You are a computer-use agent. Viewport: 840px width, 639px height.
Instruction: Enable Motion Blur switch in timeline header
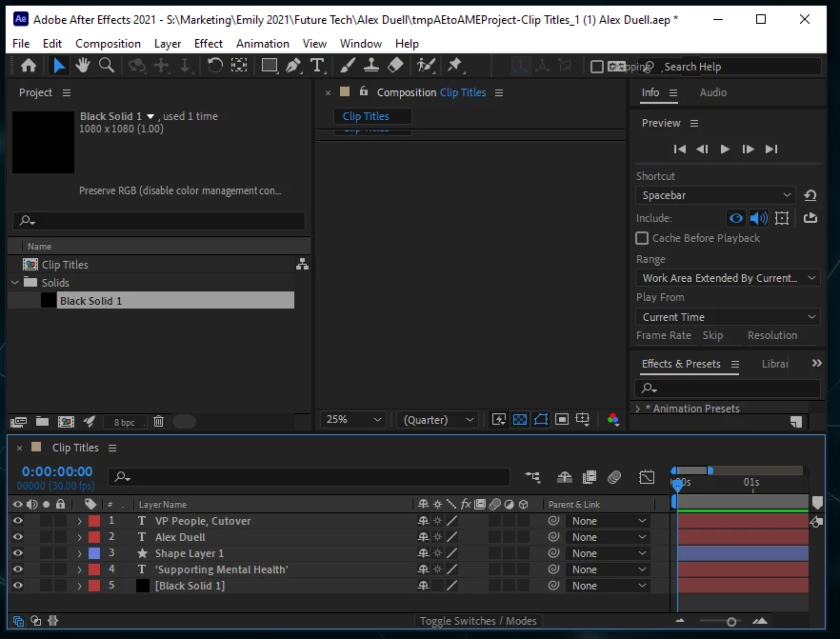(x=614, y=477)
